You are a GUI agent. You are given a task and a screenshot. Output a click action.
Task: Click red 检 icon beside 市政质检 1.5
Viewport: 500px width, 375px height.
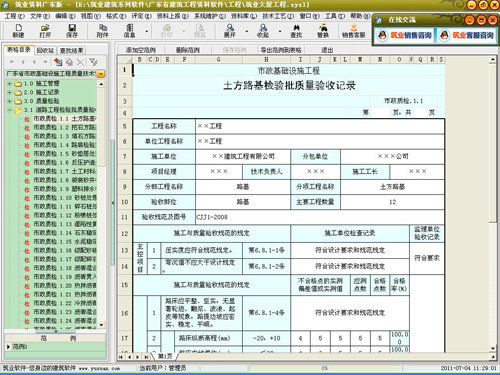tap(27, 154)
